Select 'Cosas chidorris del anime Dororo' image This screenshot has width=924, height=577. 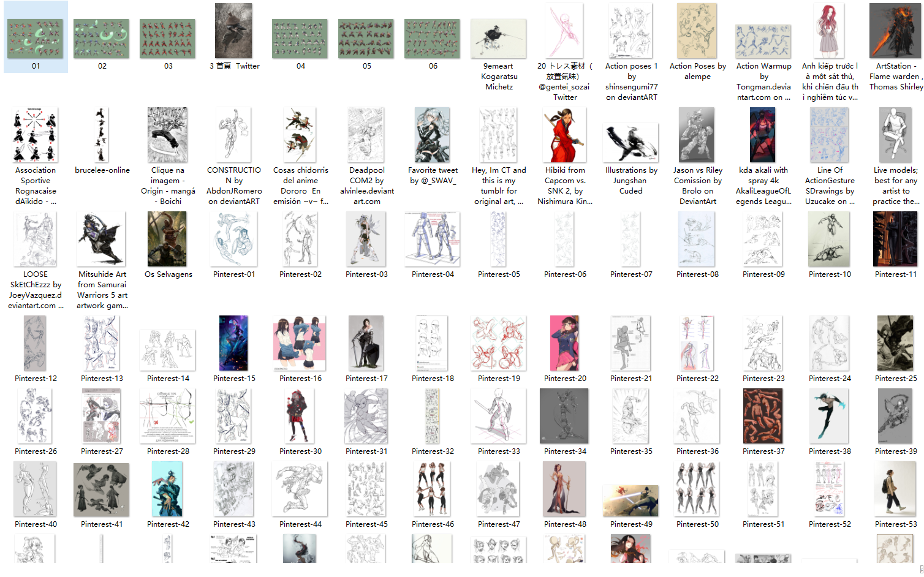coord(300,135)
